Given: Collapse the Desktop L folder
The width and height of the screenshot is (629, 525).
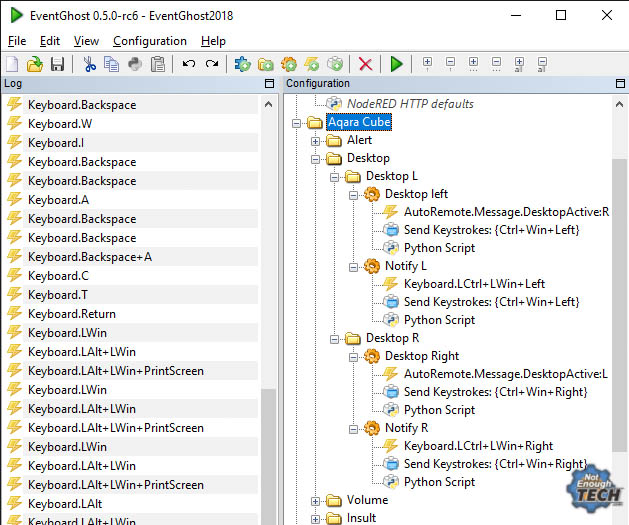Looking at the screenshot, I should click(335, 177).
